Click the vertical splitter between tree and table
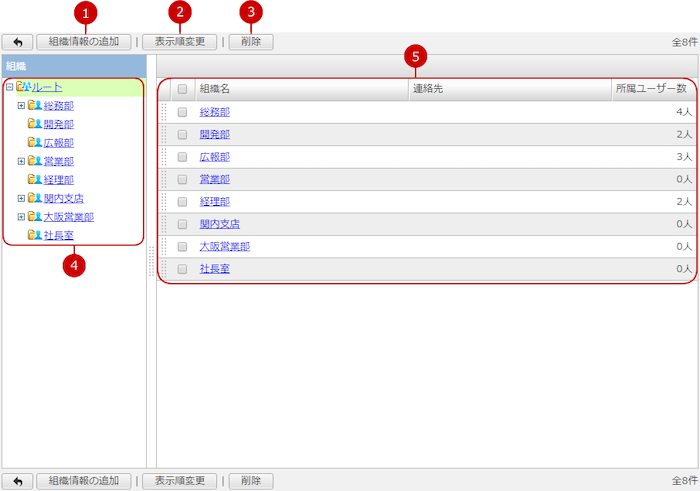Image resolution: width=700 pixels, height=491 pixels. click(x=151, y=262)
